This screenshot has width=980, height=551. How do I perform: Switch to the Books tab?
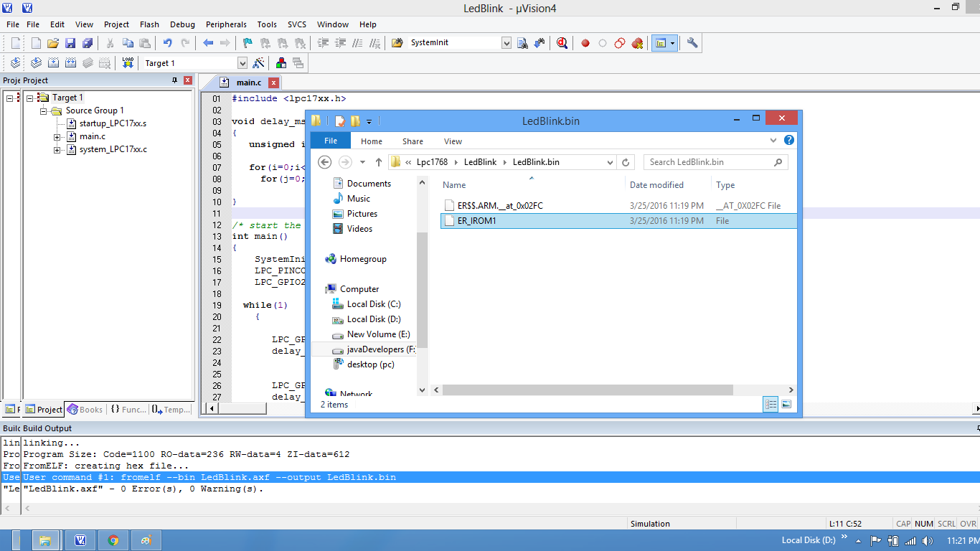85,410
